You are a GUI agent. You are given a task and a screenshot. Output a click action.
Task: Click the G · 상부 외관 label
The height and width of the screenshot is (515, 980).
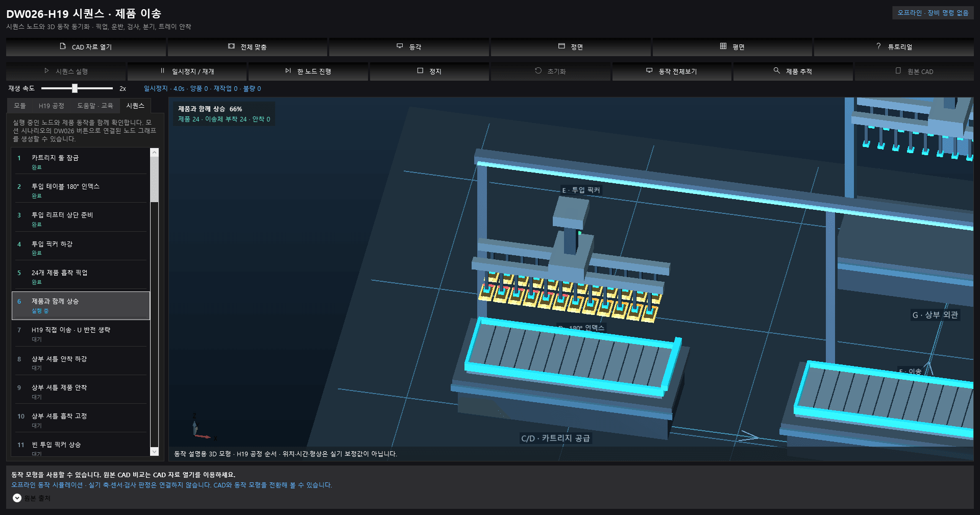click(935, 315)
